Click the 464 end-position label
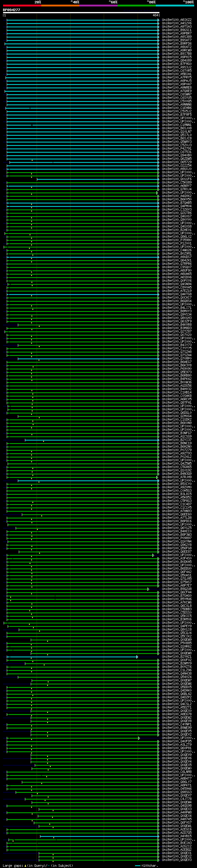The height and width of the screenshot is (868, 197). pyautogui.click(x=155, y=15)
